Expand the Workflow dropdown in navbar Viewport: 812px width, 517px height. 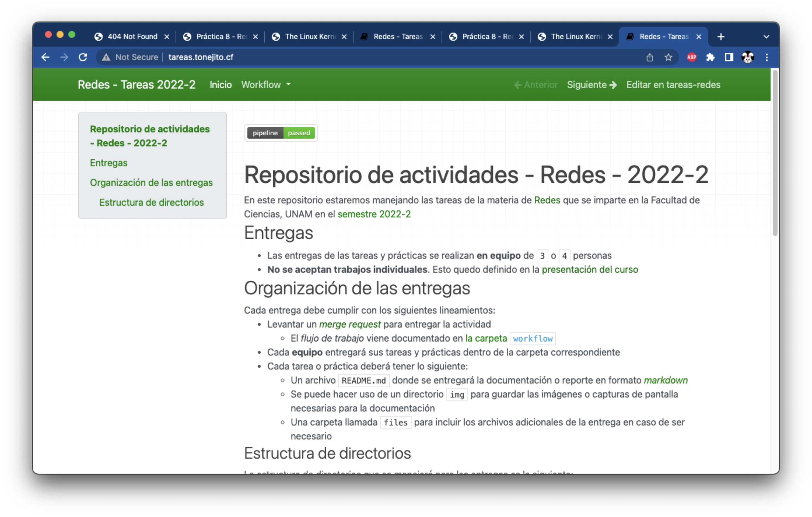coord(266,85)
